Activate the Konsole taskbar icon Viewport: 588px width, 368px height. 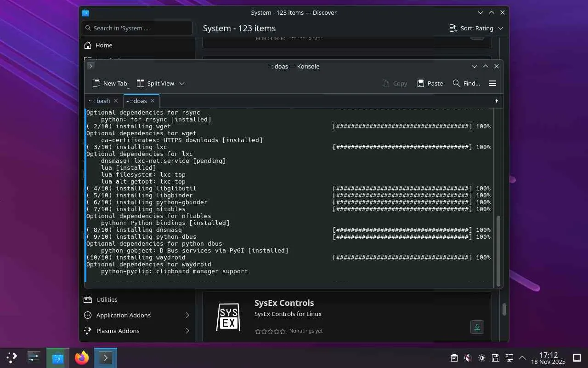106,357
